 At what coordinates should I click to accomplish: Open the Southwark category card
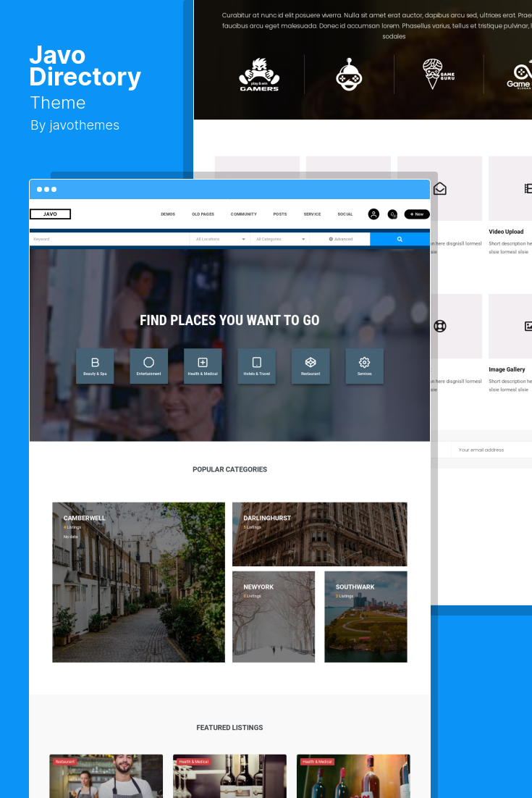pos(366,617)
